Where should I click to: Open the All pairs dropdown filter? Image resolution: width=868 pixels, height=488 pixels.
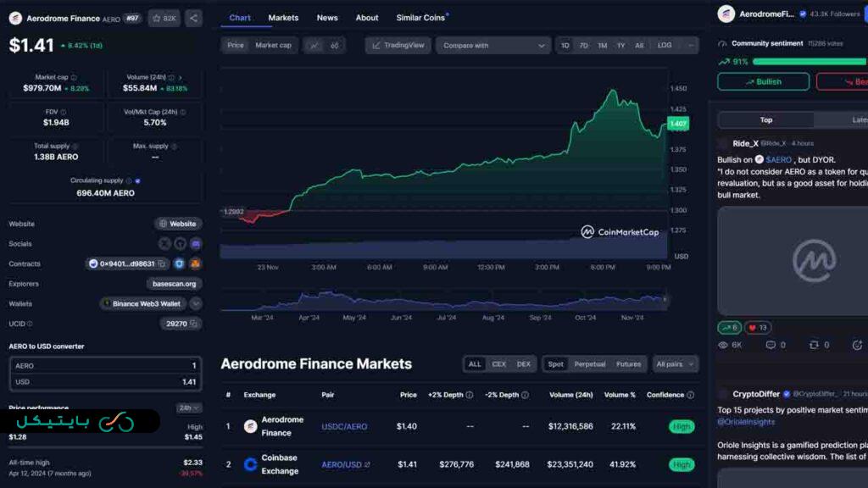(675, 364)
